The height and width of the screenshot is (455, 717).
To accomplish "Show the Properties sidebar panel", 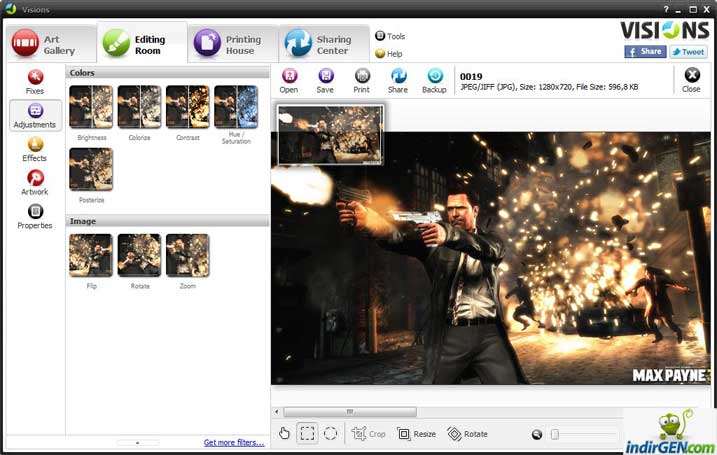I will click(35, 214).
